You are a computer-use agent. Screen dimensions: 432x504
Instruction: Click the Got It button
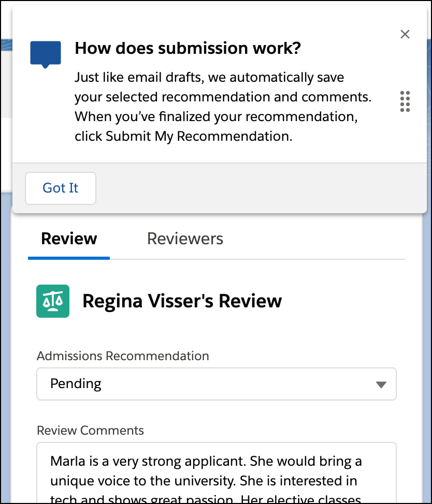pos(61,188)
